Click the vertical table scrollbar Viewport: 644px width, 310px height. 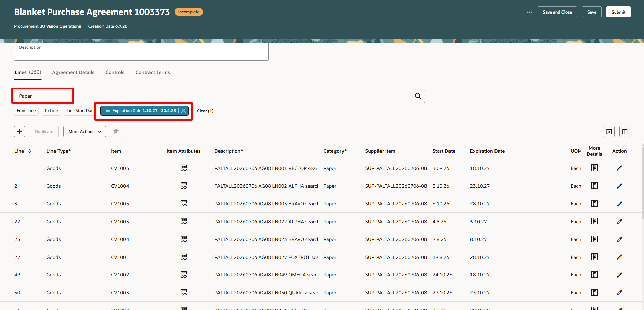(x=642, y=183)
